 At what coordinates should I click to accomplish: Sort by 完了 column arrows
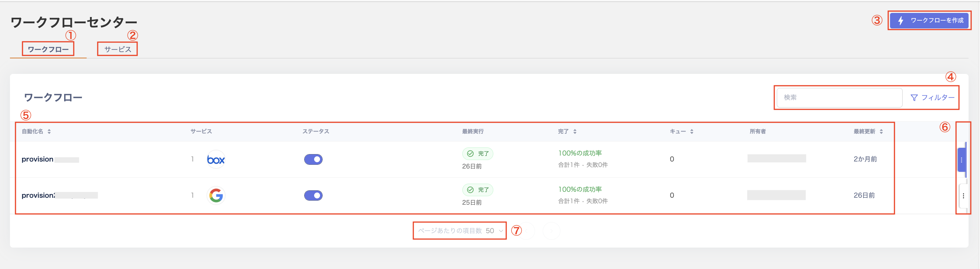[574, 132]
